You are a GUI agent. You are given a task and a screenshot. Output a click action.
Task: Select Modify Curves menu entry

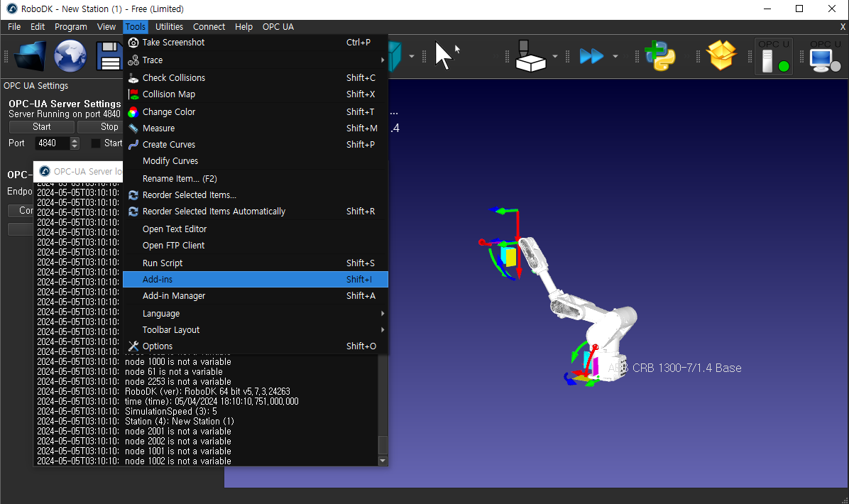coord(256,160)
